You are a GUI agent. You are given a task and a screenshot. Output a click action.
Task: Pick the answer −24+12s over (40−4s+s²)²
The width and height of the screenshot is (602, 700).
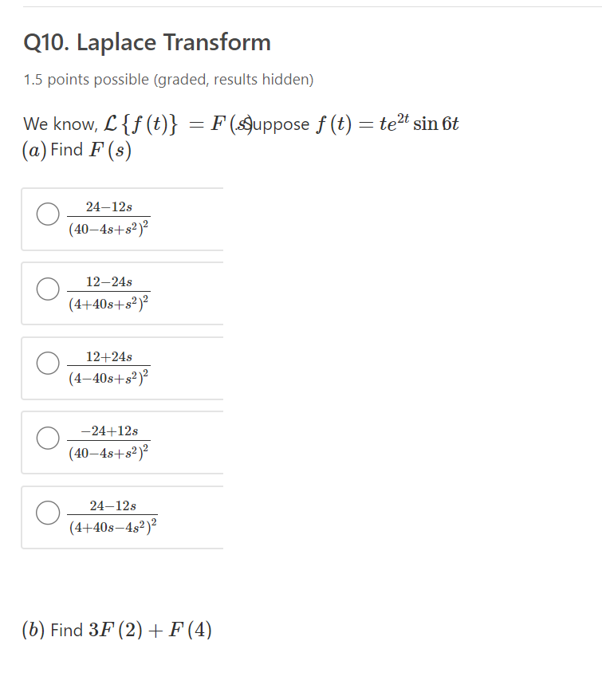tap(47, 437)
